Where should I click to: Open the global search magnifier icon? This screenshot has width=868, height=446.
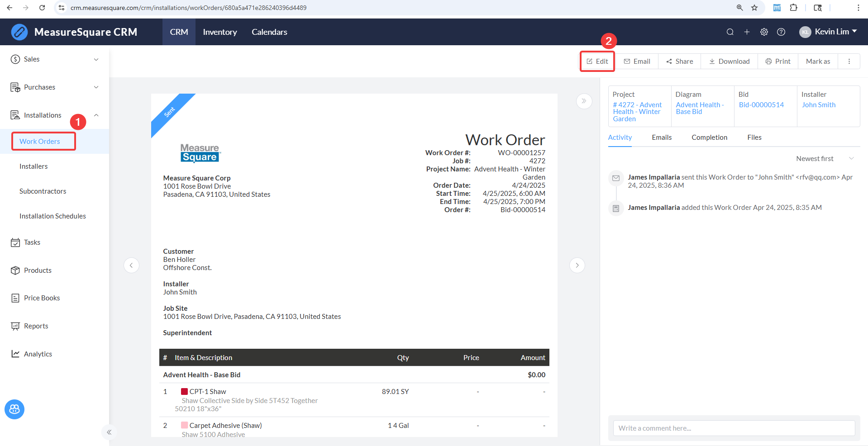click(730, 32)
